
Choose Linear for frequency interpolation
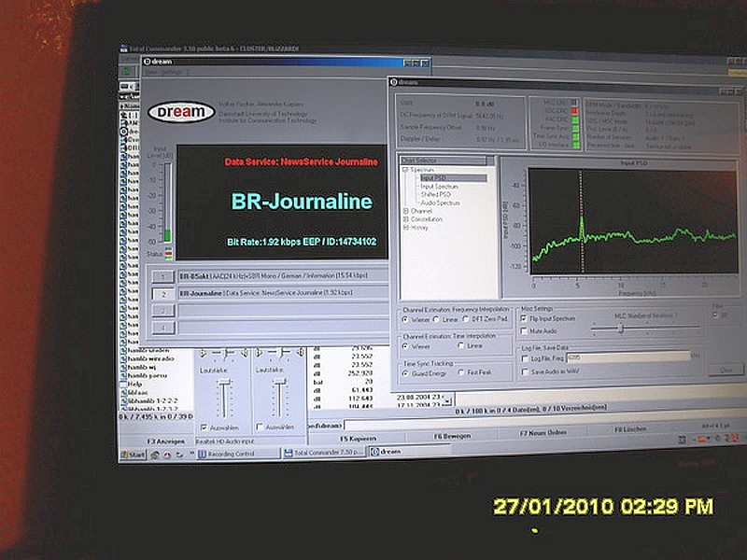[x=436, y=319]
